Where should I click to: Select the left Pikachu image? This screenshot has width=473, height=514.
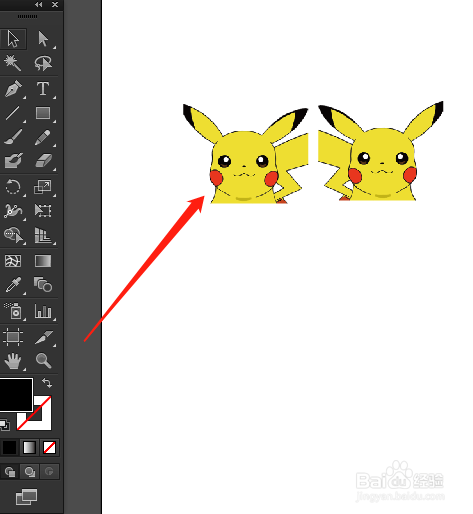pyautogui.click(x=246, y=154)
